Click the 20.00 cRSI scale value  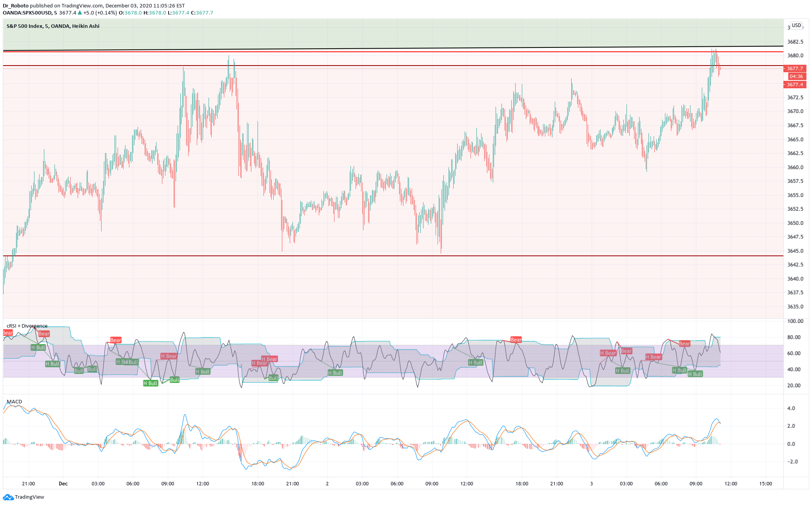[794, 385]
